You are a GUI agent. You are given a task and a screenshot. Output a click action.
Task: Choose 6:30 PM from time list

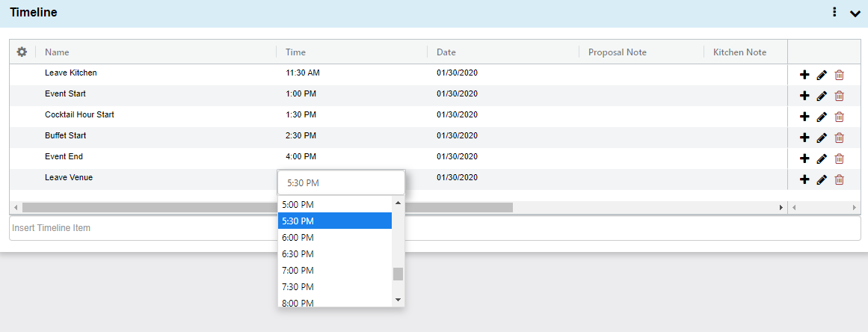click(335, 254)
